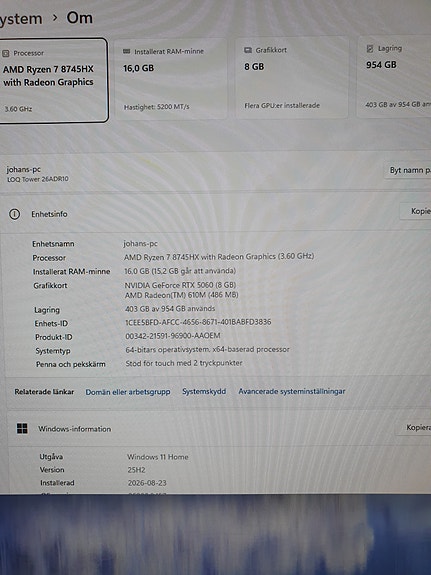The width and height of the screenshot is (431, 575).
Task: Select 16,0 GB (15,2 GB går att använda)
Action: (180, 271)
